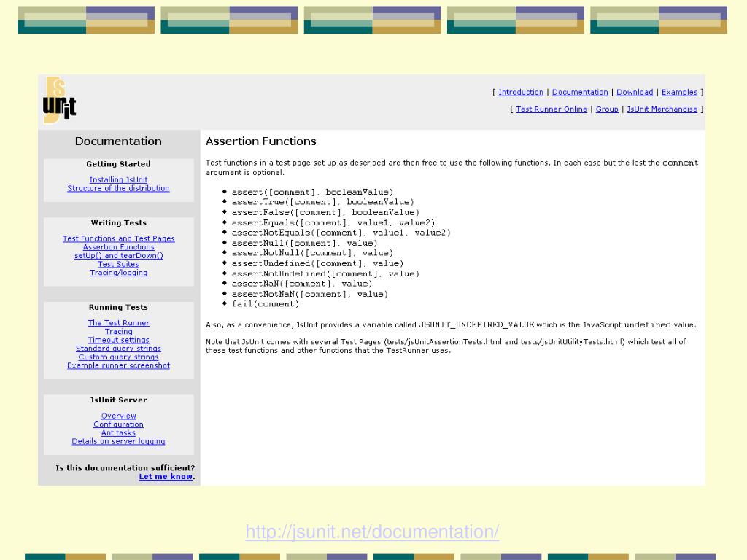This screenshot has width=747, height=560.
Task: Open setUp() and tearDown() link
Action: 119,256
